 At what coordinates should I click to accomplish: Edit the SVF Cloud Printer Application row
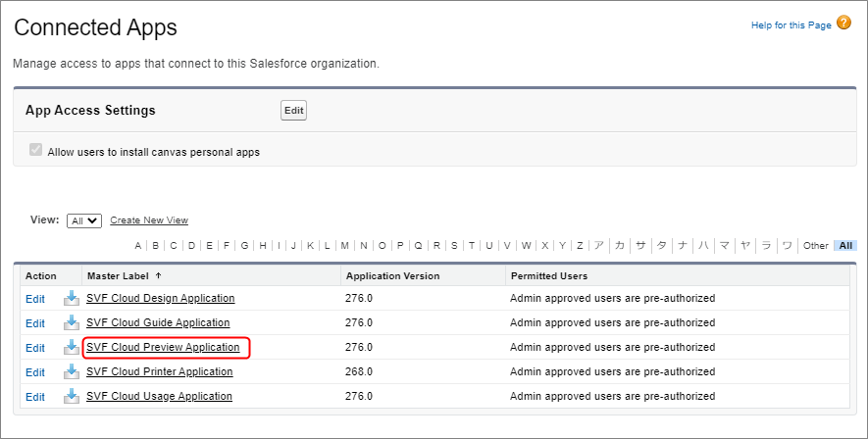(35, 372)
